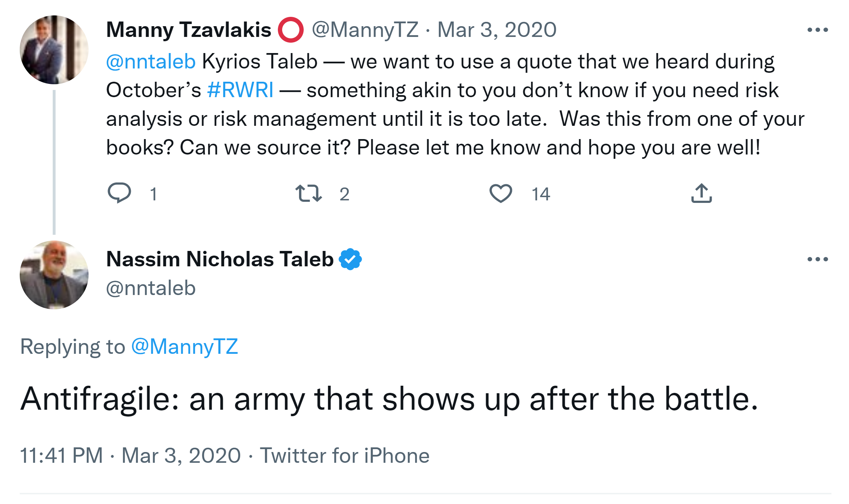
Task: Click @MannyTZ in the Replying to line
Action: pyautogui.click(x=185, y=347)
